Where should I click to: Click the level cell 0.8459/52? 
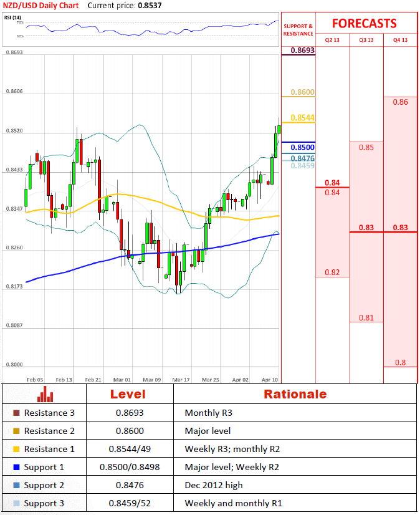tap(130, 503)
